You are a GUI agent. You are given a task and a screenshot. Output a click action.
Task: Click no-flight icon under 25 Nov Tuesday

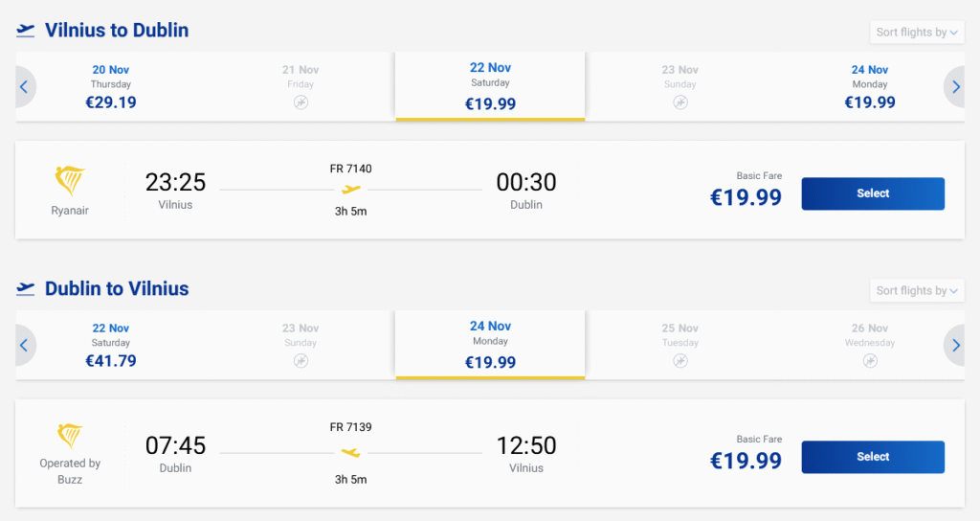(x=680, y=361)
